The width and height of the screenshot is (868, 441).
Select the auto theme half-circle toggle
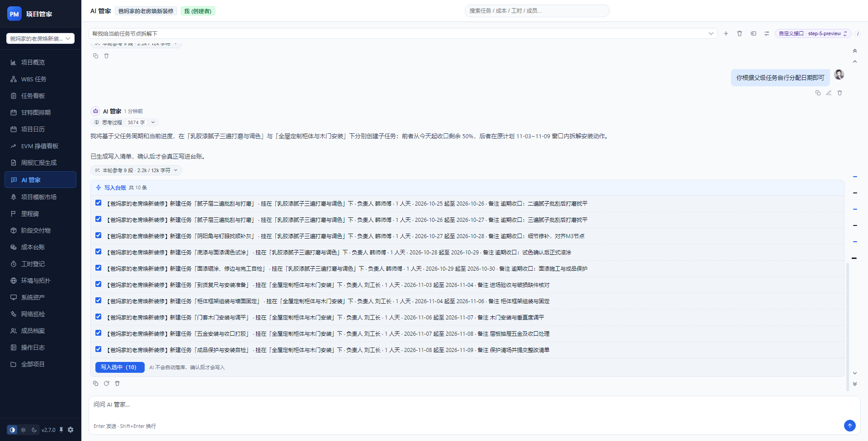tap(12, 430)
